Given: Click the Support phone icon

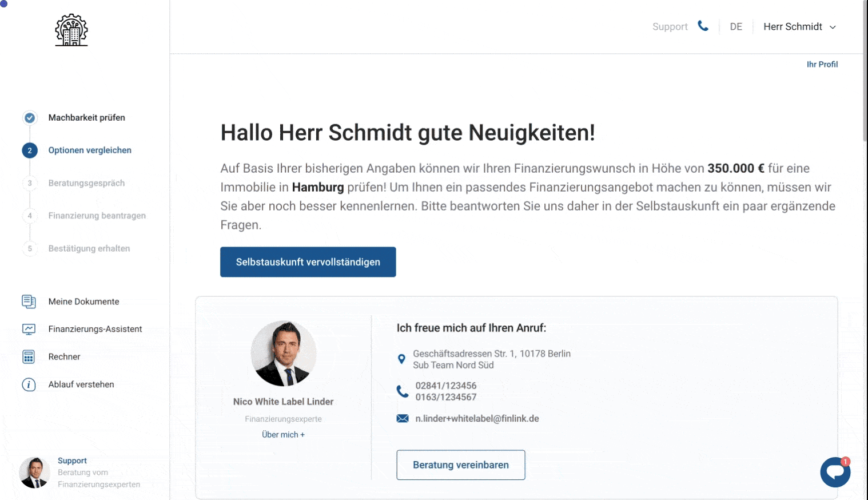Looking at the screenshot, I should coord(703,26).
